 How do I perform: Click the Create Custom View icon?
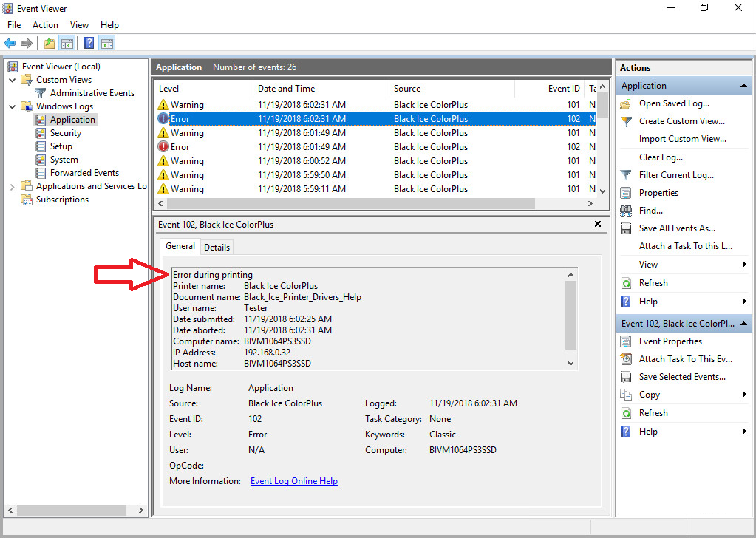click(626, 121)
